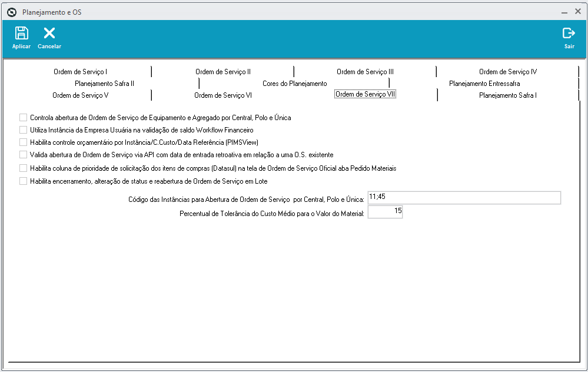This screenshot has height=372, width=588.
Task: Click the Percentual de Tolerância input field
Action: coord(385,212)
